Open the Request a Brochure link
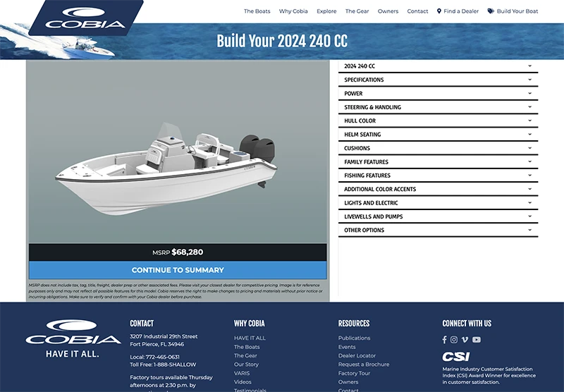 364,365
